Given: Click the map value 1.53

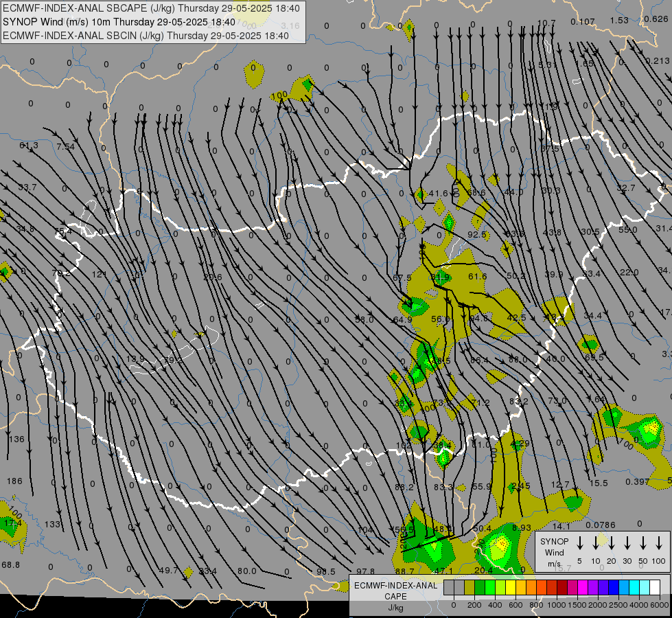Looking at the screenshot, I should click(619, 20).
